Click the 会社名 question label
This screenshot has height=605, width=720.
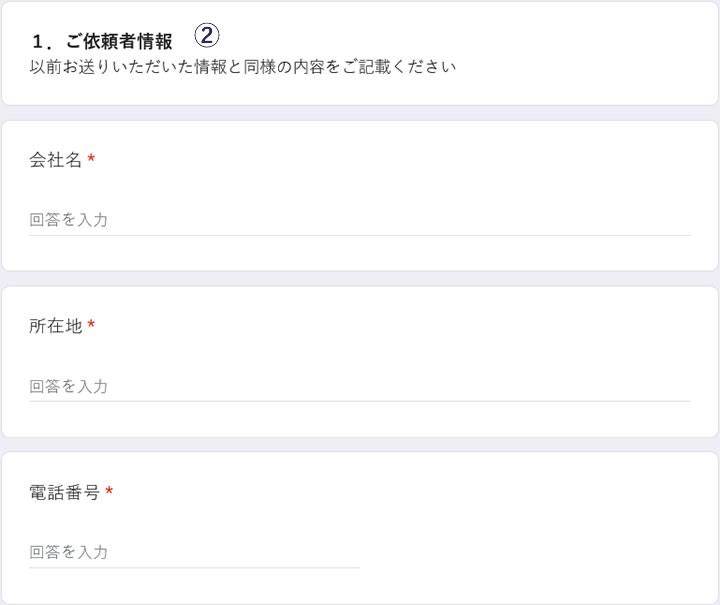coord(56,160)
